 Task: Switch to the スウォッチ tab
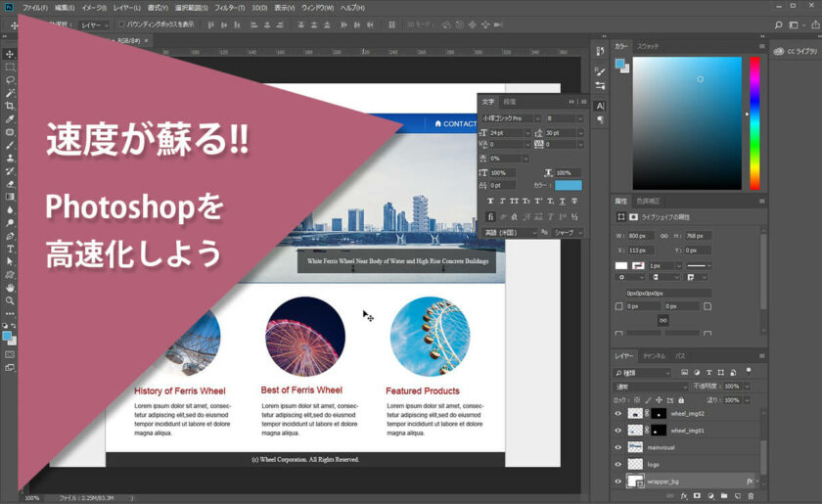coord(648,46)
